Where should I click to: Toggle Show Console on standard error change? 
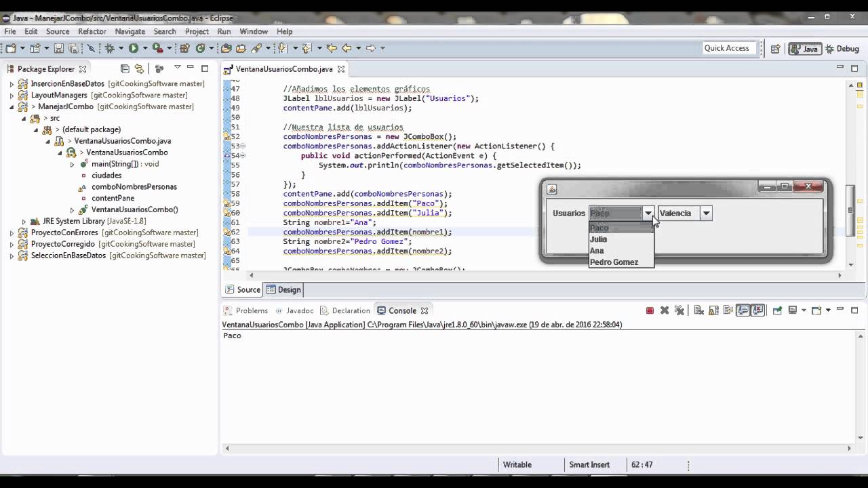coord(758,310)
